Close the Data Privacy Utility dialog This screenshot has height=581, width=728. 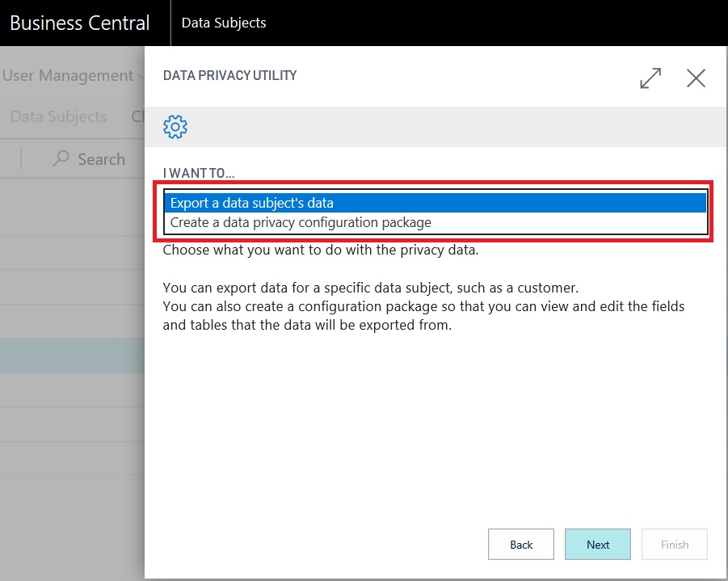point(696,78)
